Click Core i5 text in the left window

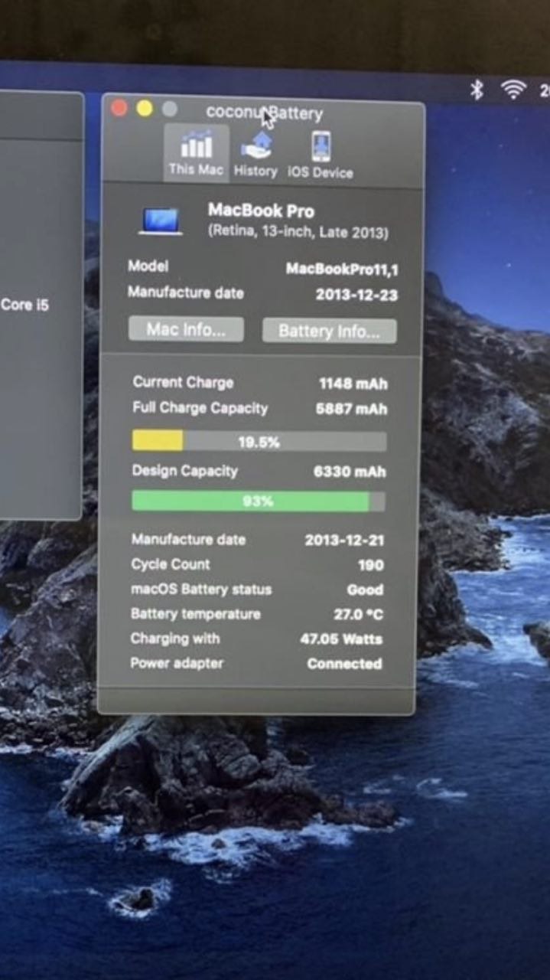[24, 305]
